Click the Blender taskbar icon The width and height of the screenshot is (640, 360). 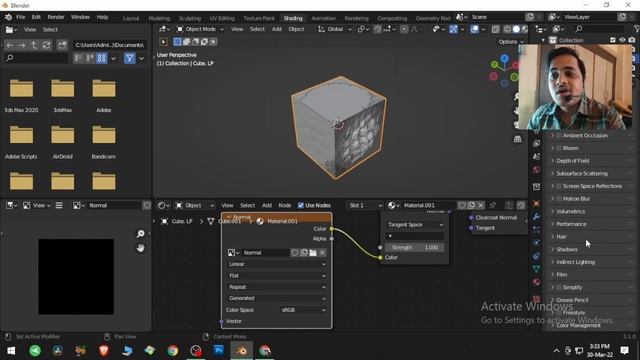tap(242, 351)
